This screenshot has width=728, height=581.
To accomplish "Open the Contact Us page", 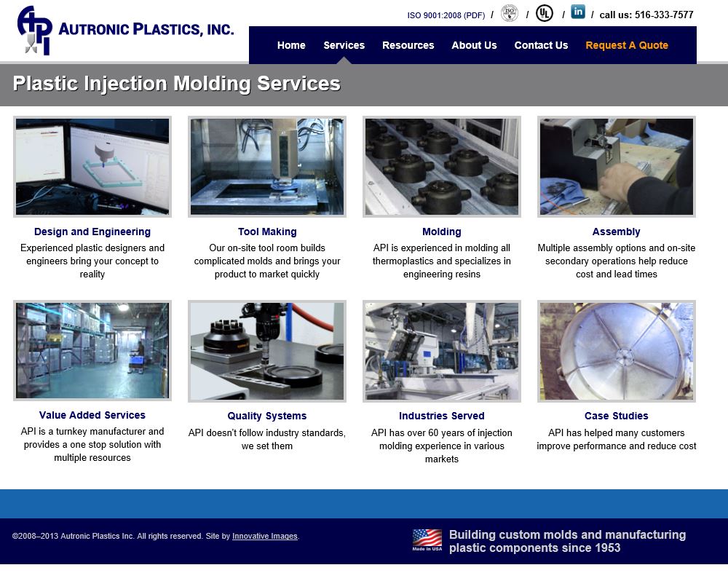I will [541, 45].
